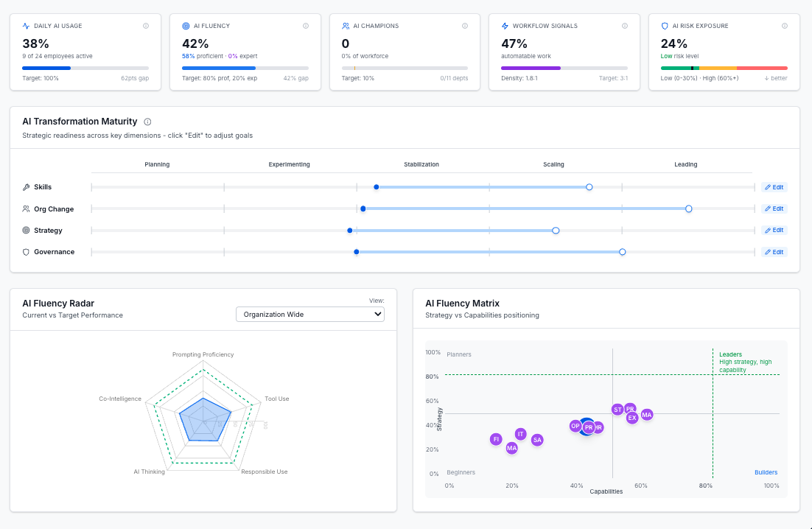Click the Workflow Signals lightning icon
The image size is (812, 529).
point(505,26)
